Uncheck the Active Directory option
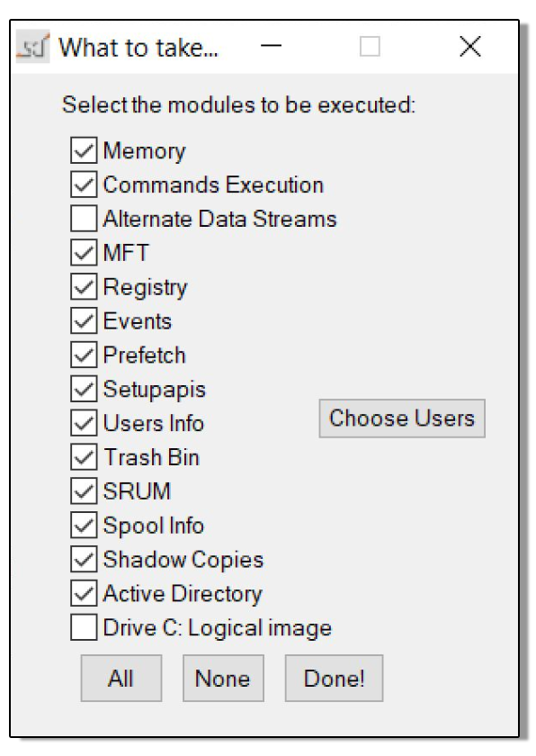The width and height of the screenshot is (536, 756). (84, 593)
